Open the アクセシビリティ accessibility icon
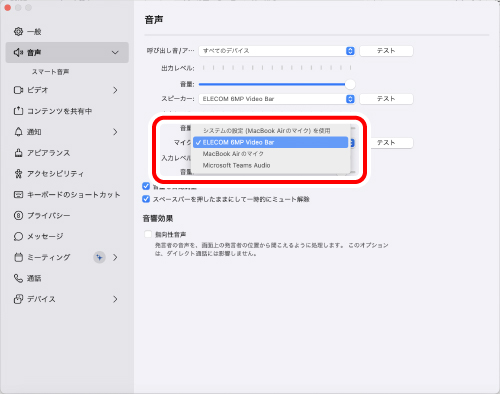 coord(18,173)
